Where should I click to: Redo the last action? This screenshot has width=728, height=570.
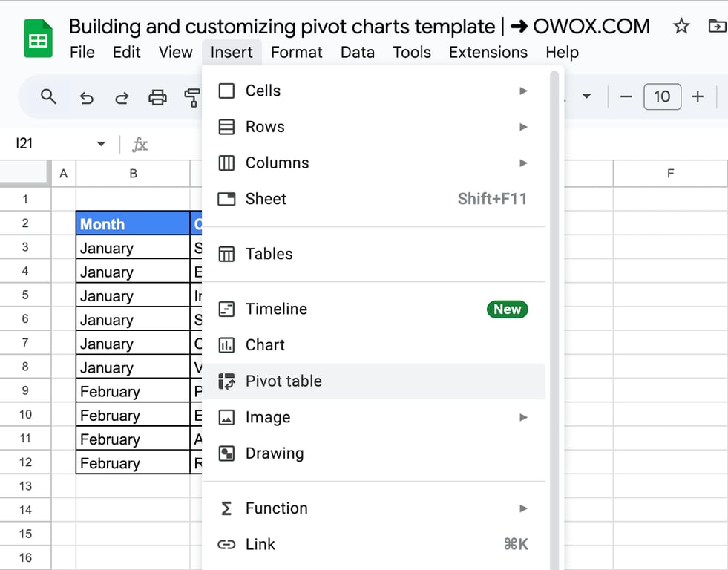click(x=122, y=98)
